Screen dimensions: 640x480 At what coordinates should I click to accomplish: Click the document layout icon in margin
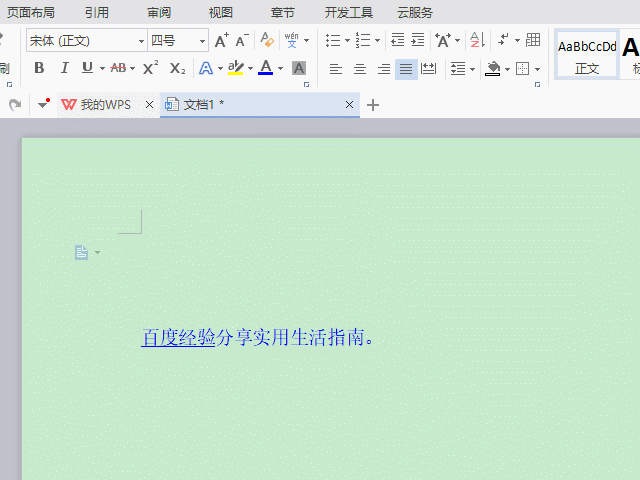coord(81,253)
